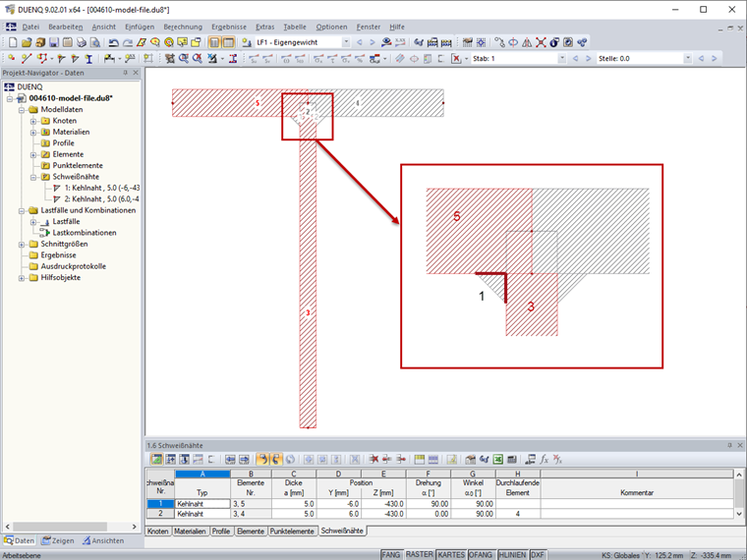Switch to the Elemente table tab
This screenshot has width=747, height=560.
(251, 531)
